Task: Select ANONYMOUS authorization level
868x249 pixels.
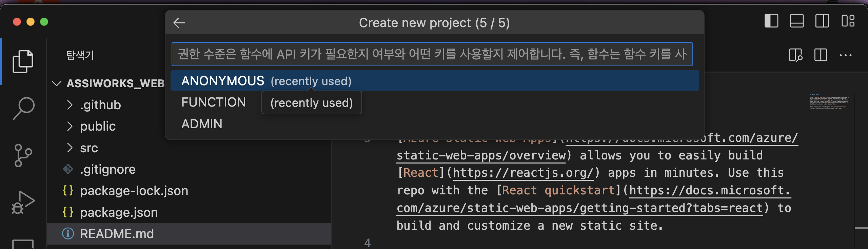Action: 223,81
